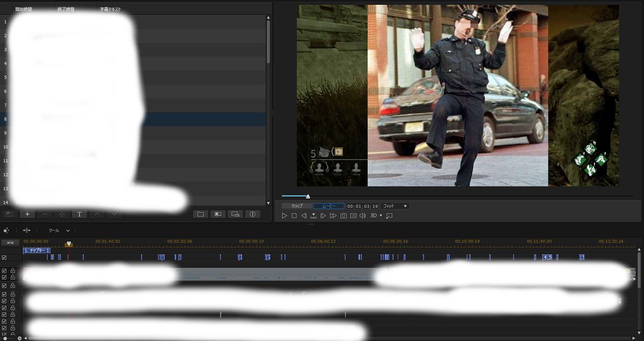Open the subtitle text format T button
The width and height of the screenshot is (644, 341).
coord(79,214)
